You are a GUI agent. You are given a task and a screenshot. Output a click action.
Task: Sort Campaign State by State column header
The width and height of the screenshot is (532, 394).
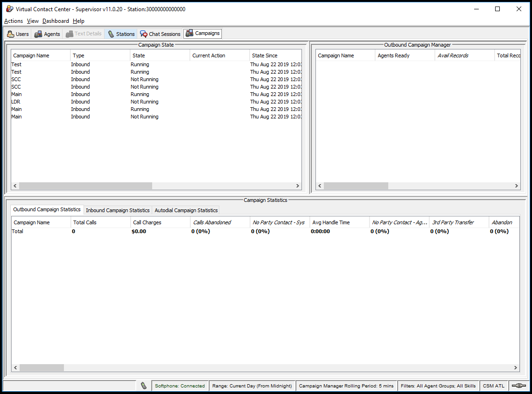coord(160,55)
